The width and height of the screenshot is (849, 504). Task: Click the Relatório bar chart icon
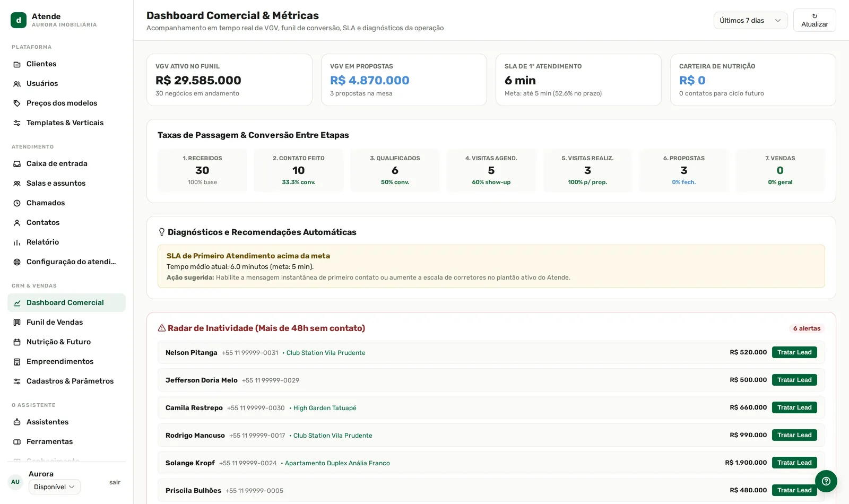coord(17,242)
